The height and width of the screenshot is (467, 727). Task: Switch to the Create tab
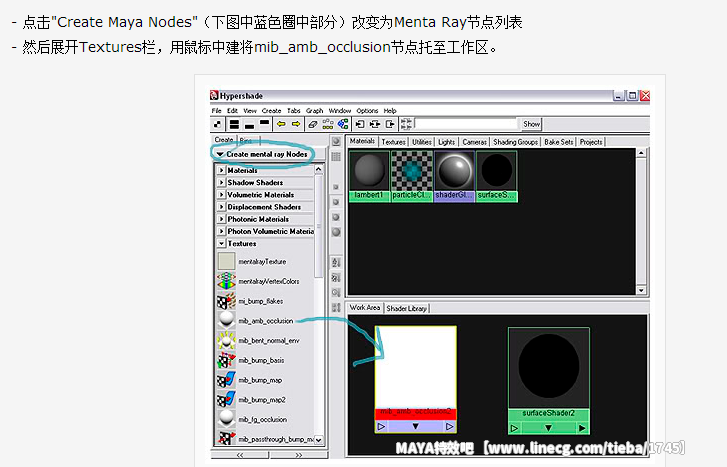click(224, 140)
